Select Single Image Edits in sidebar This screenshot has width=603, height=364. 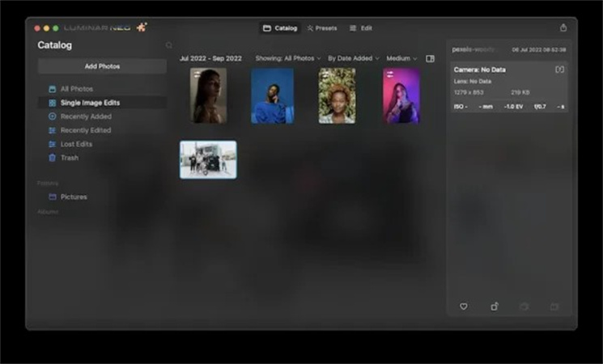[x=102, y=103]
